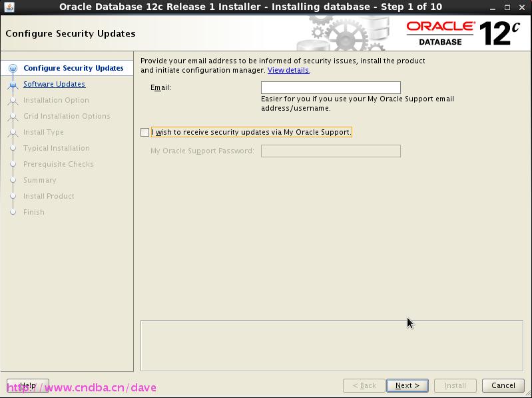Open the Help button

click(x=28, y=385)
